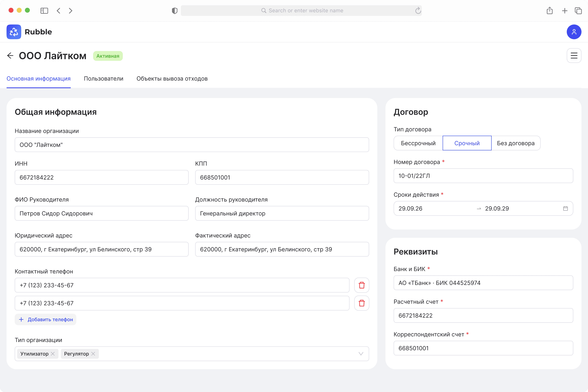The width and height of the screenshot is (588, 392).
Task: Click the ИНН field with 6672184222
Action: [x=102, y=177]
